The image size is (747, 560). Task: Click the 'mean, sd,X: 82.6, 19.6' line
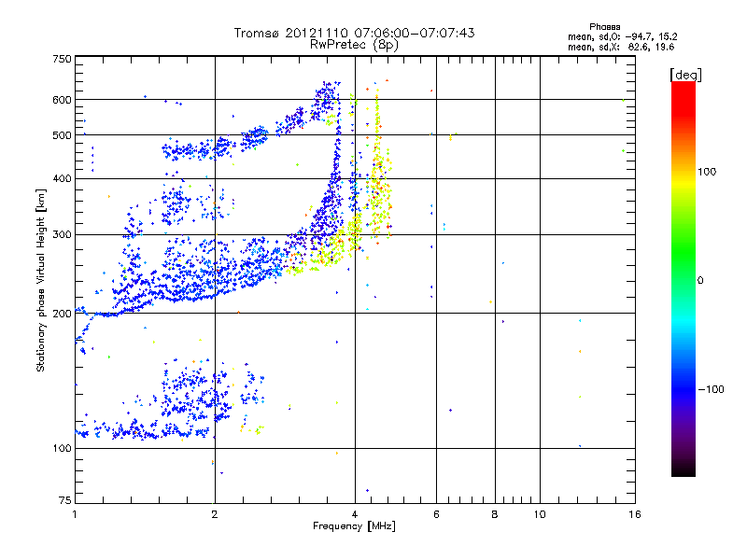(x=621, y=47)
